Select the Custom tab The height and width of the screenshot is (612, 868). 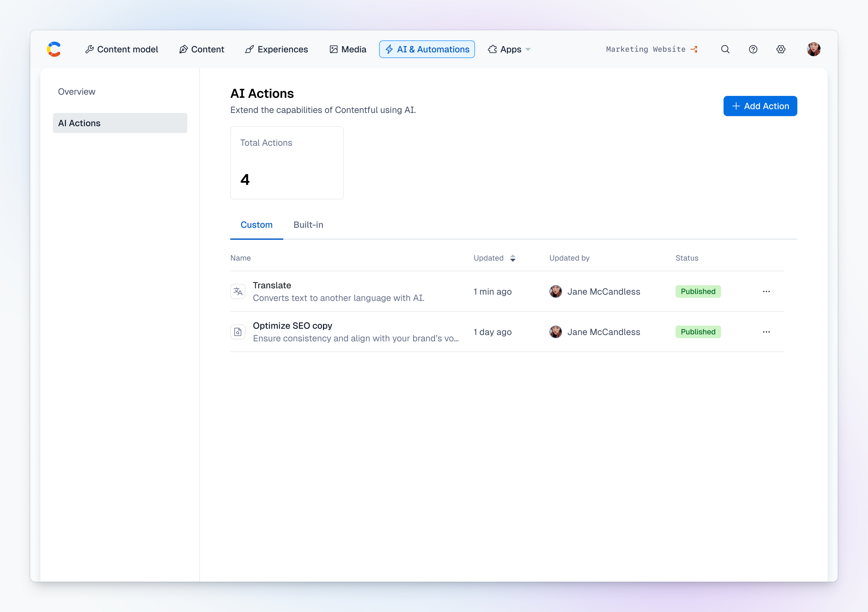tap(256, 225)
